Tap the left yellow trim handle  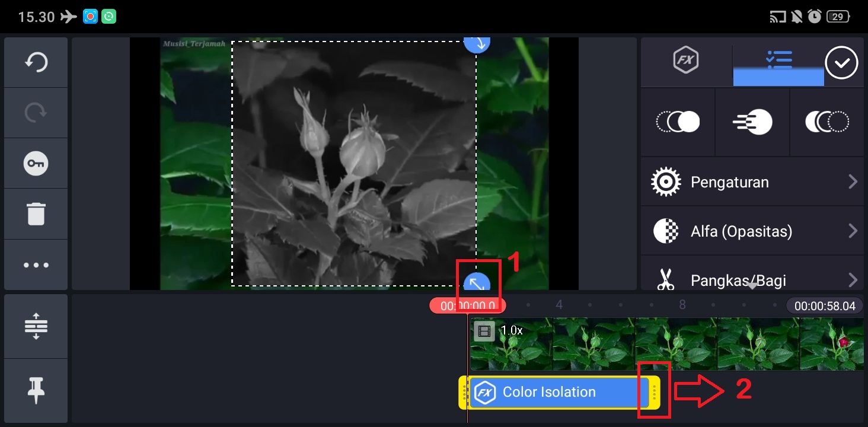pyautogui.click(x=464, y=392)
